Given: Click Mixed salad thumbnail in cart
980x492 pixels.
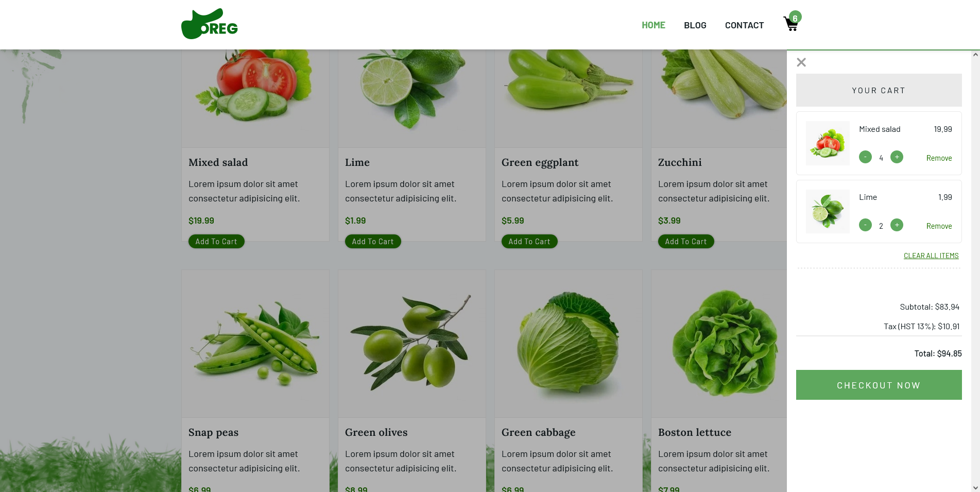Looking at the screenshot, I should pos(828,143).
